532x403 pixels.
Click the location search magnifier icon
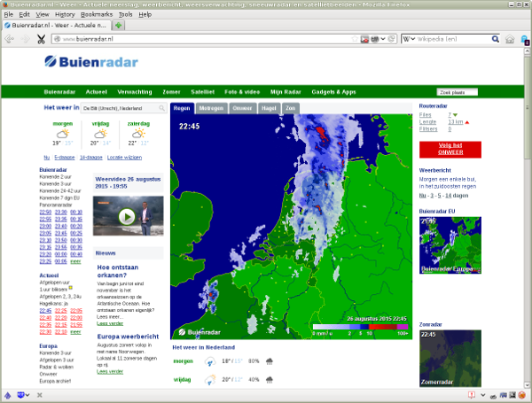pos(162,108)
